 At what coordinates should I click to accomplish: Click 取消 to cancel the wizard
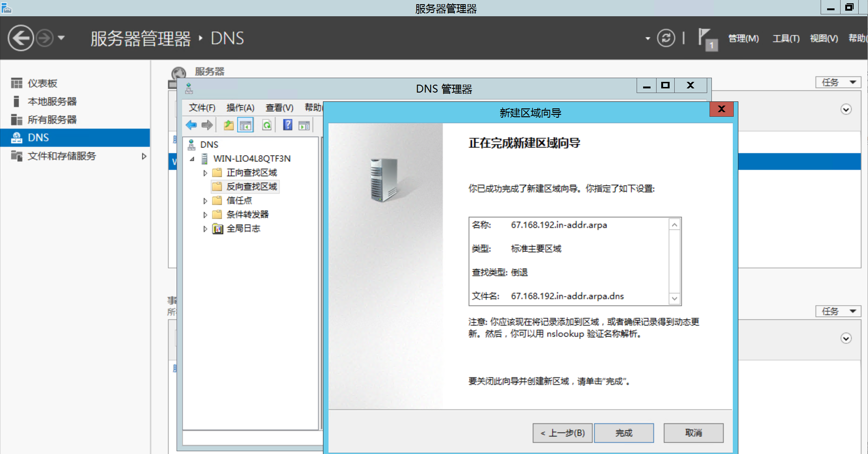point(693,433)
